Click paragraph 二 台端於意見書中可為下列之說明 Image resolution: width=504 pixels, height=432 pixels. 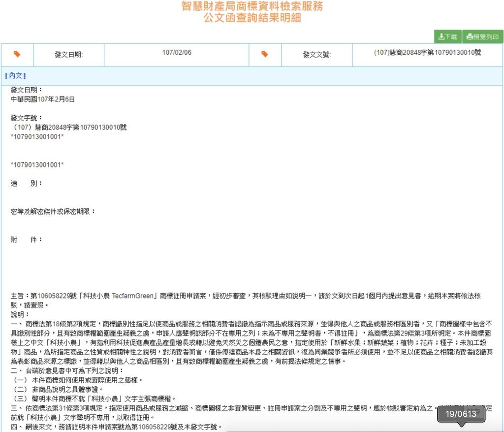tap(67, 370)
